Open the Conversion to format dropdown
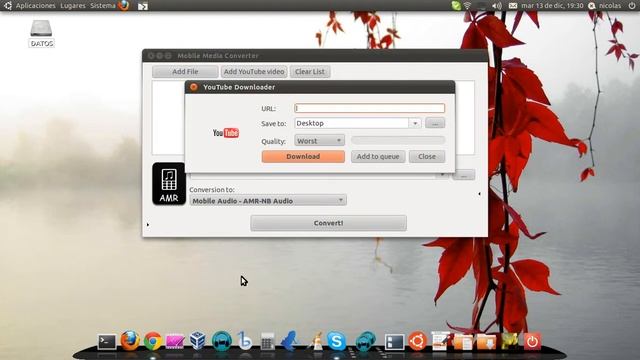The width and height of the screenshot is (640, 360). (x=268, y=200)
